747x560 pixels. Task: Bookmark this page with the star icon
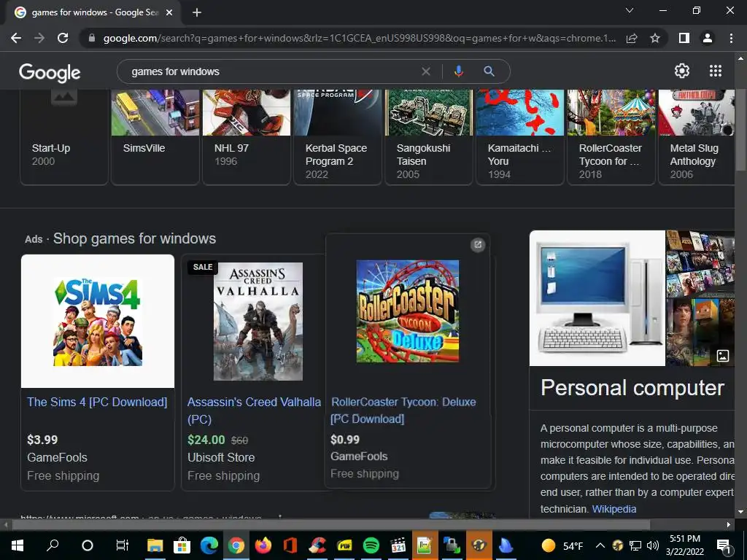(x=655, y=38)
